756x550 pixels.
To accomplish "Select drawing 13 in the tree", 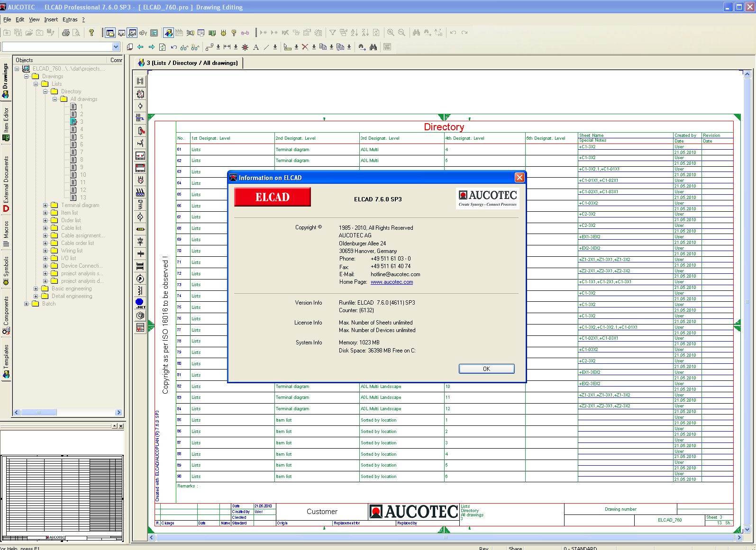I will (x=83, y=198).
